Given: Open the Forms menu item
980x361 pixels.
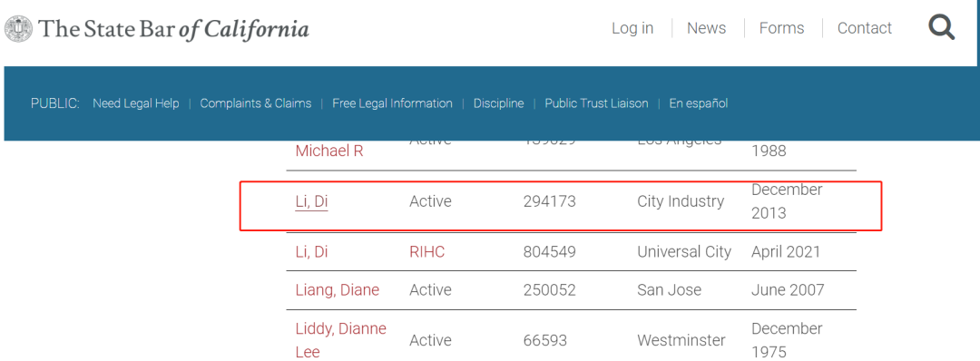Looking at the screenshot, I should (x=782, y=28).
